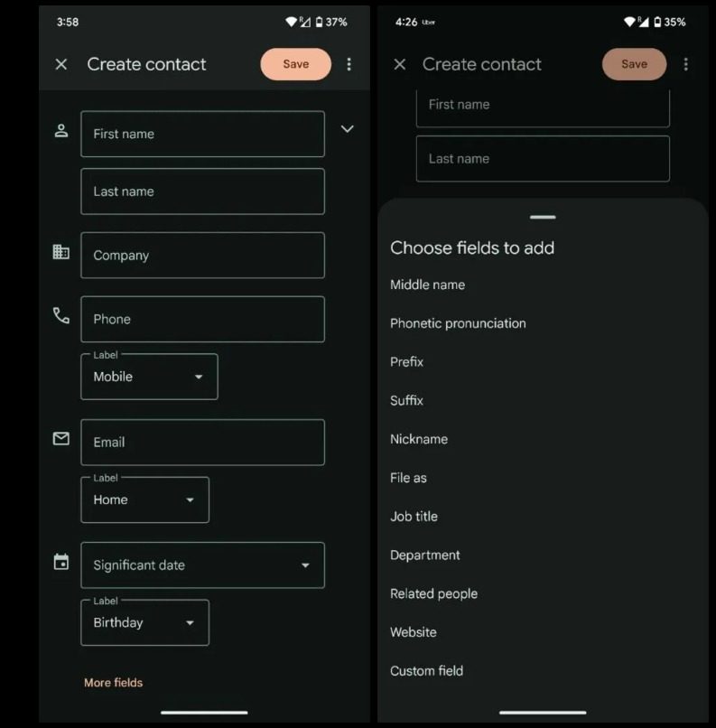Screen dimensions: 716x728
Task: Choose Phonetic pronunciation field option
Action: point(458,323)
